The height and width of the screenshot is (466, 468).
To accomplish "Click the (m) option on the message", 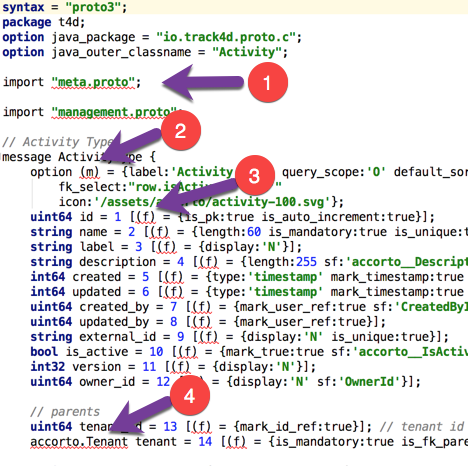I will point(90,172).
